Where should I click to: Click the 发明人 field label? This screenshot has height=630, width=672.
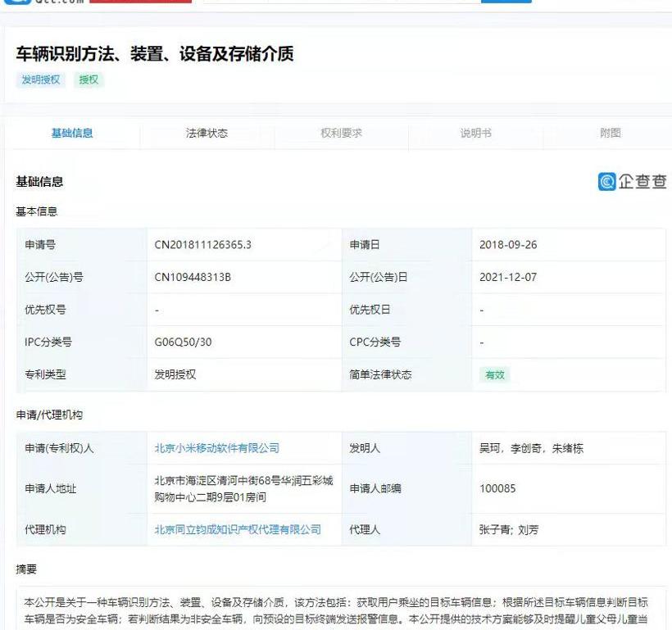[x=365, y=448]
